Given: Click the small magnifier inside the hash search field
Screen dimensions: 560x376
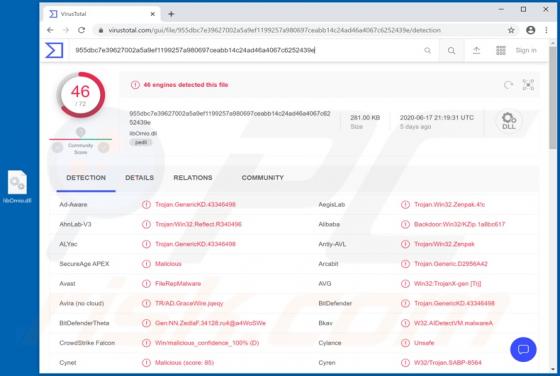Looking at the screenshot, I should point(427,50).
